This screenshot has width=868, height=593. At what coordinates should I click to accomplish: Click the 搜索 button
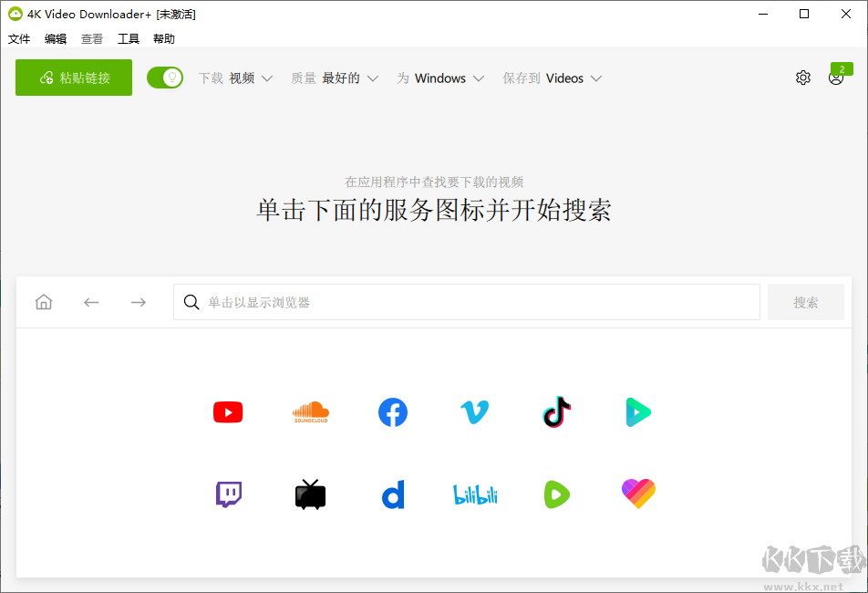point(805,302)
